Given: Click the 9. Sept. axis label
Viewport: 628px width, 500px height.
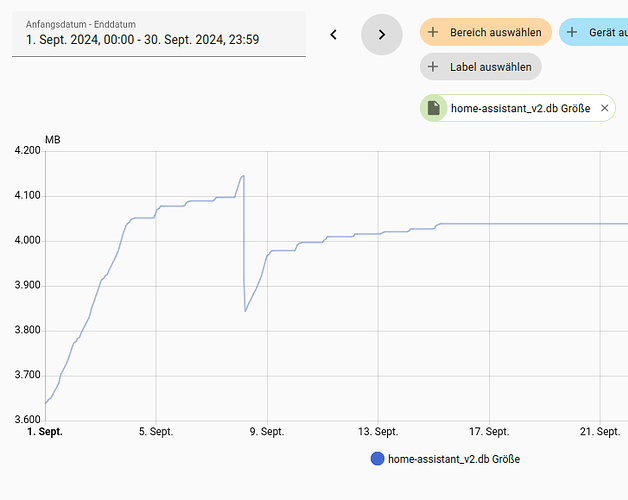Looking at the screenshot, I should (267, 431).
